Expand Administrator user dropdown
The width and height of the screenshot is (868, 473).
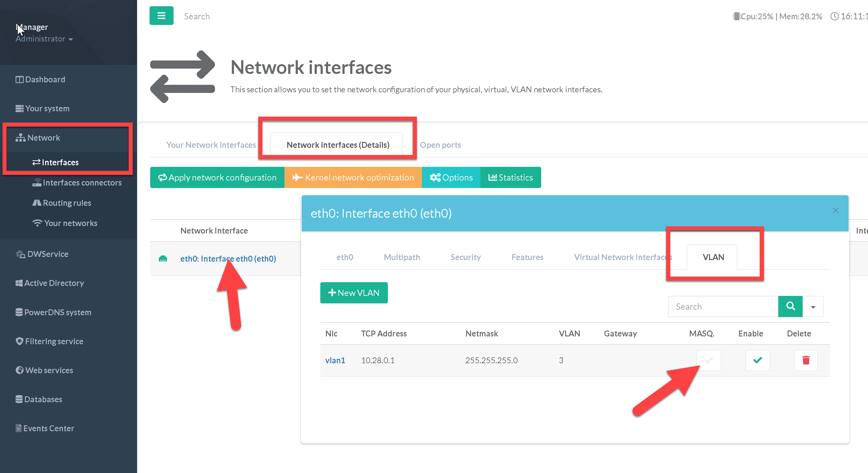point(44,39)
